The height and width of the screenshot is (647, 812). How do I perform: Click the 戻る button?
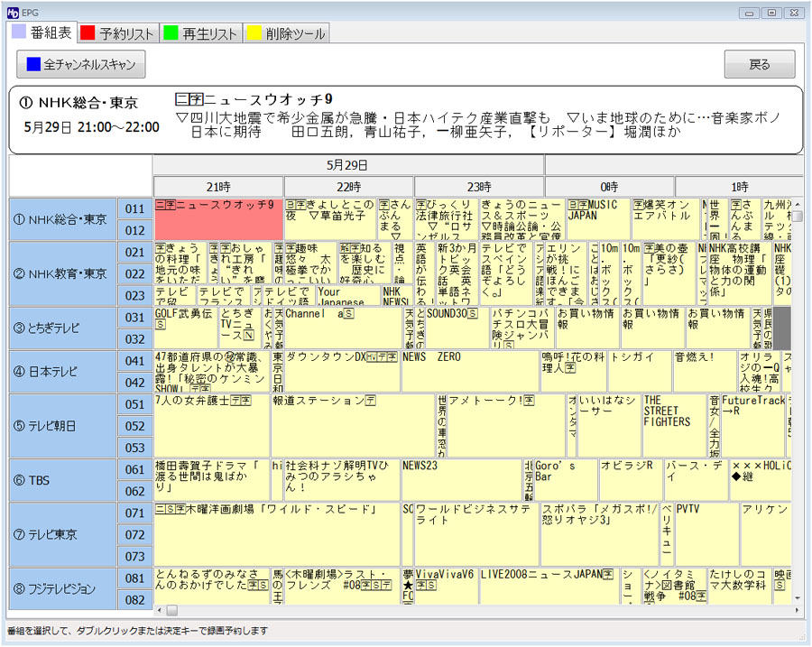[x=759, y=64]
